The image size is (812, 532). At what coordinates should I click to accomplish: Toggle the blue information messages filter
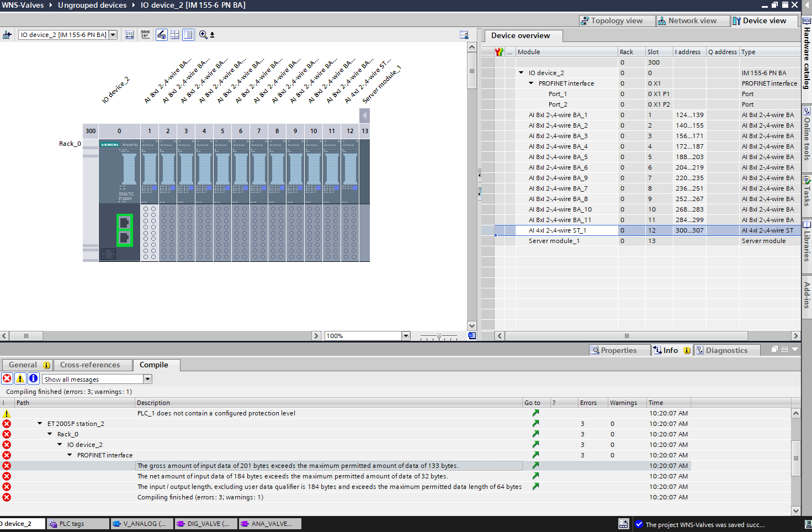34,379
